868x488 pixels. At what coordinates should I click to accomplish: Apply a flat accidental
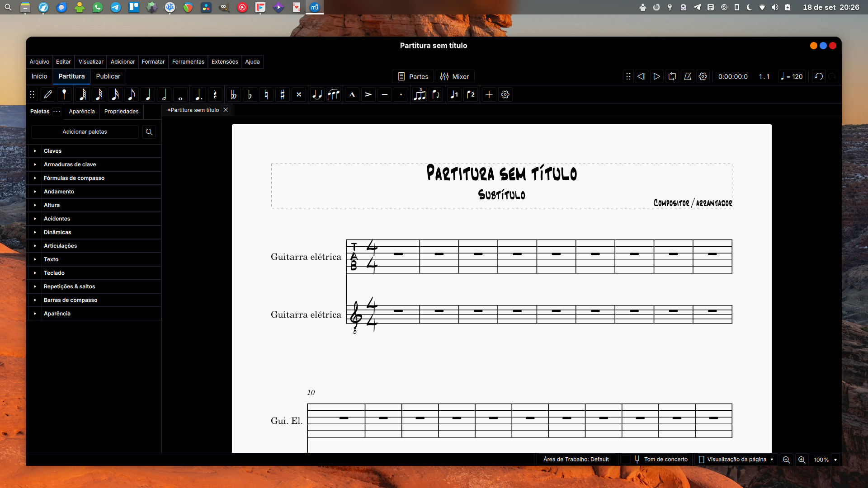coord(250,94)
